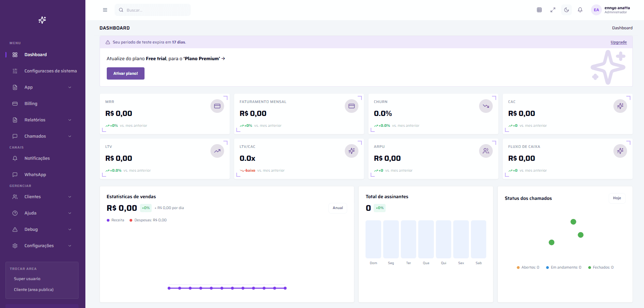Click the Hoje filter on chamados

tap(617, 198)
